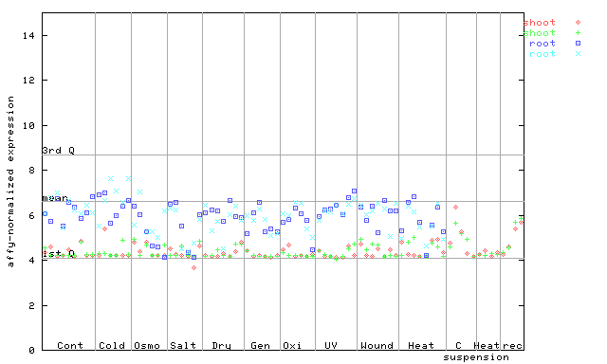Click the 'Oxi' category label

click(292, 345)
